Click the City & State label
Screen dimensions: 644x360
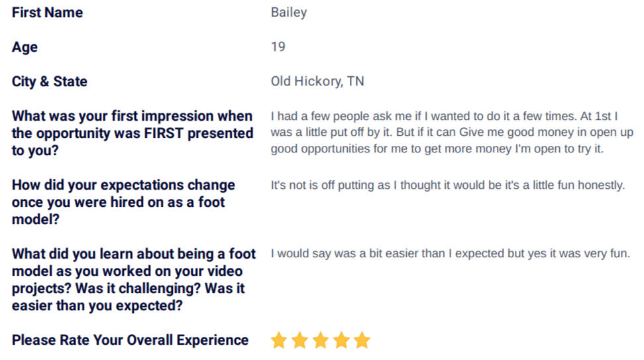tap(49, 82)
